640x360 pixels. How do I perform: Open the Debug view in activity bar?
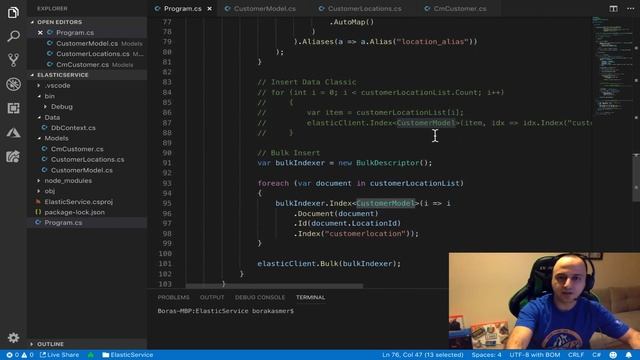(13, 84)
